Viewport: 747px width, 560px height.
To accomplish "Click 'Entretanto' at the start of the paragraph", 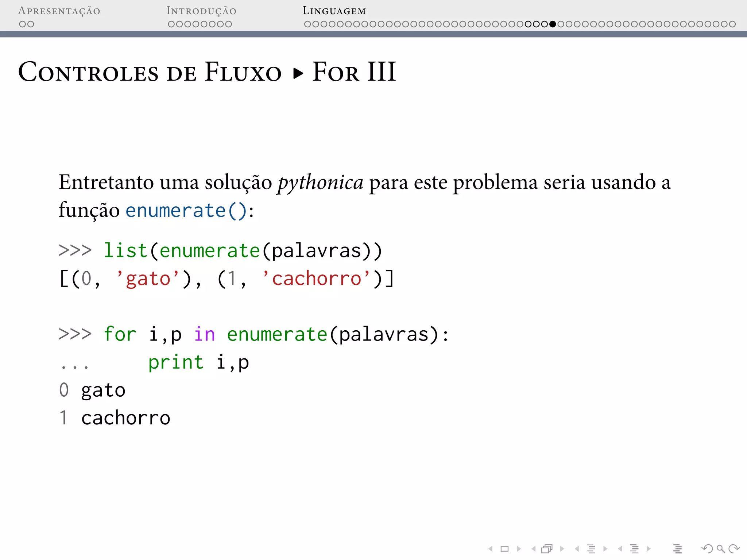I will pyautogui.click(x=106, y=182).
